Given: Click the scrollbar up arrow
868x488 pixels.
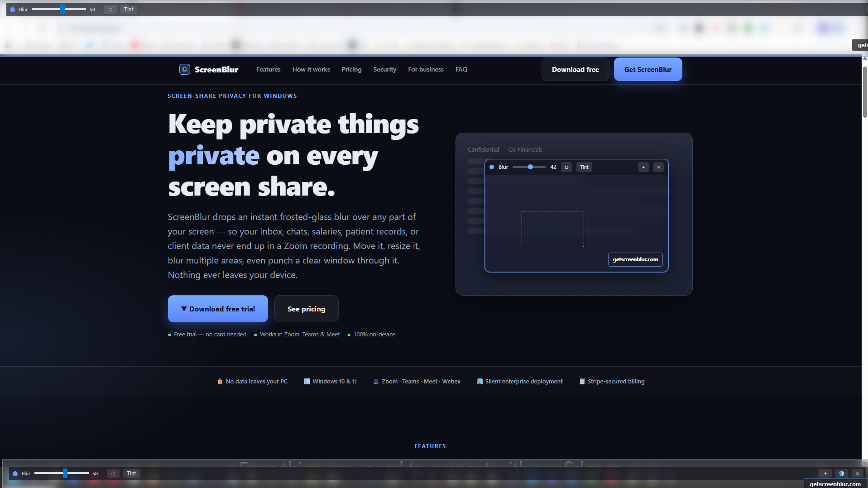Looking at the screenshot, I should 865,58.
